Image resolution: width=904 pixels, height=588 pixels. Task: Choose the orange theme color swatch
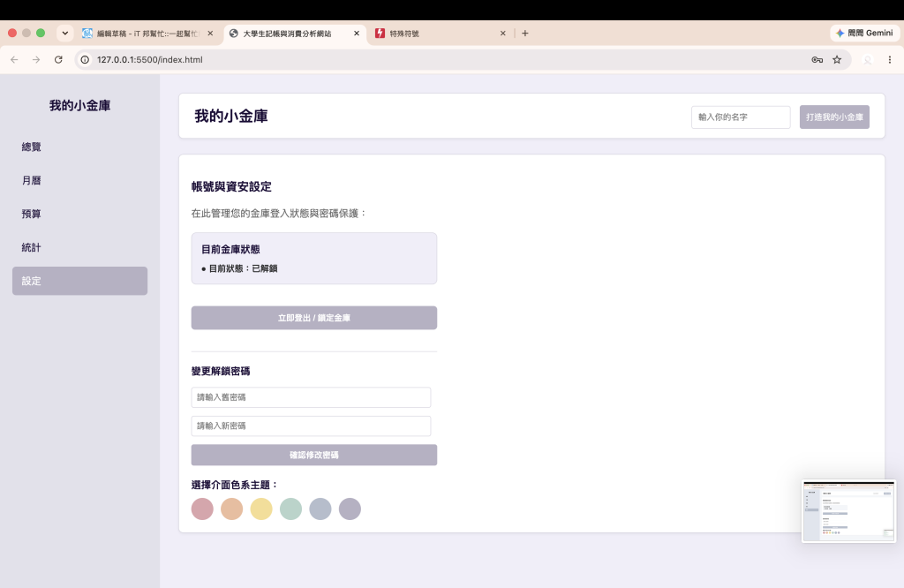tap(232, 509)
